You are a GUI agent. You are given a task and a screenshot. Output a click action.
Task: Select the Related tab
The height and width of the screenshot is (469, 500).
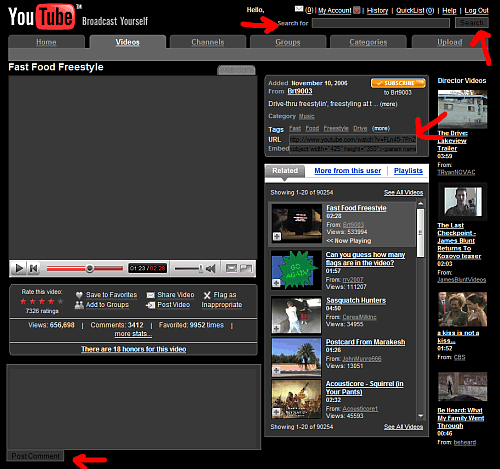[x=285, y=171]
